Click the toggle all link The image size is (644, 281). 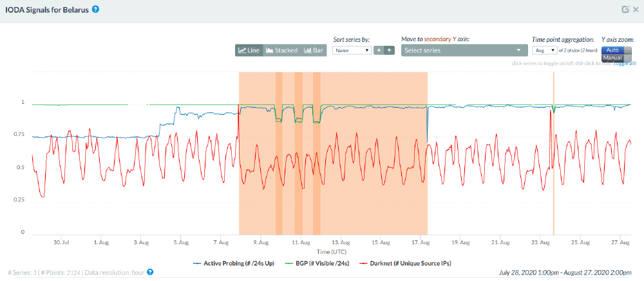(625, 63)
